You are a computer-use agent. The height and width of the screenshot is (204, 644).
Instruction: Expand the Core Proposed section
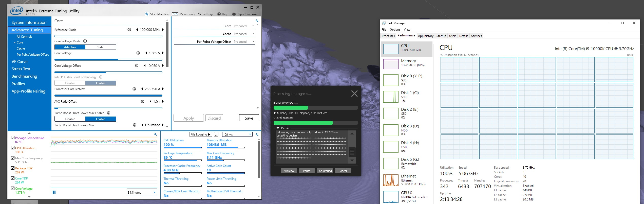(x=253, y=26)
